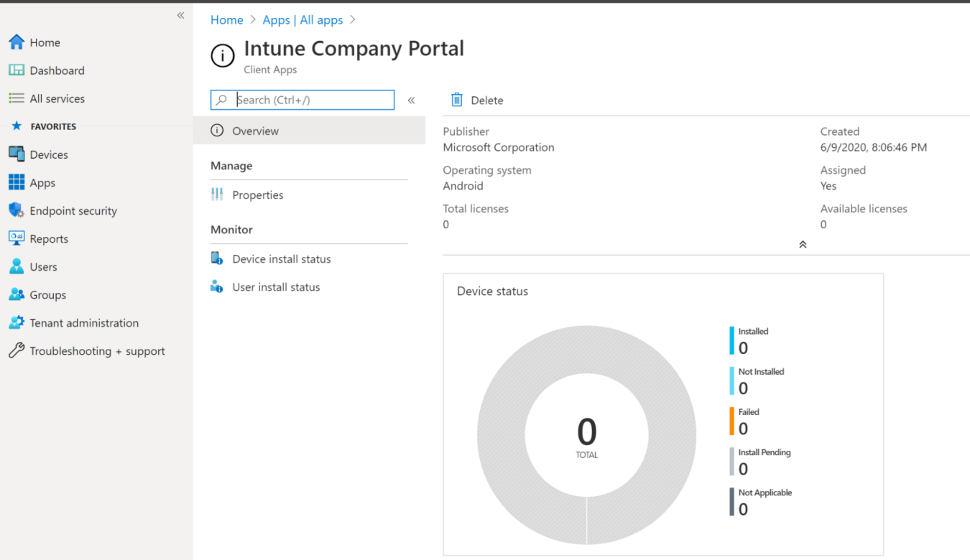Select the Apps grid icon
970x560 pixels.
click(x=17, y=182)
